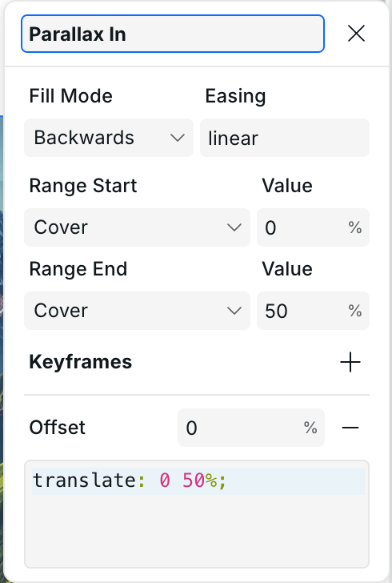Click empty area of keyframe code editor

click(x=197, y=530)
